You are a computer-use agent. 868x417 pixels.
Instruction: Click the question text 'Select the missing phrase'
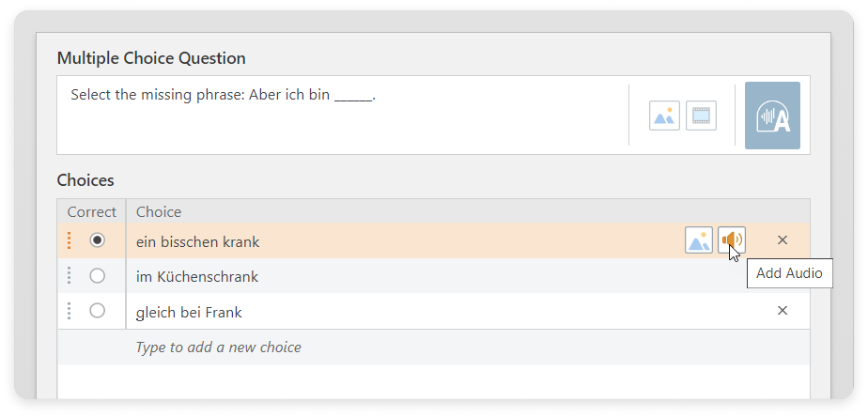[158, 95]
